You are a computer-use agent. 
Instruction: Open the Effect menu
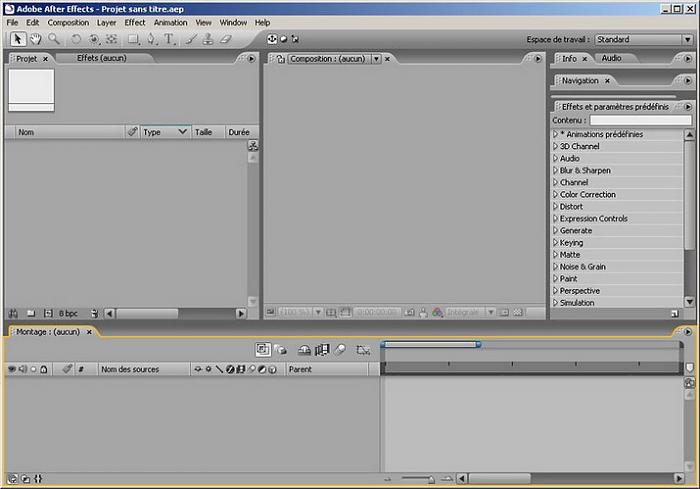click(x=135, y=22)
